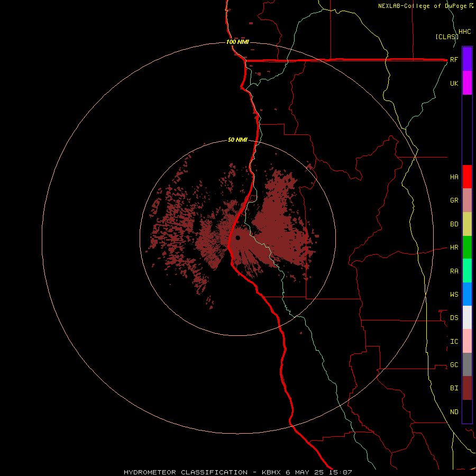The image size is (476, 476).
Task: Click the 100 NMI range ring label
Action: click(237, 42)
